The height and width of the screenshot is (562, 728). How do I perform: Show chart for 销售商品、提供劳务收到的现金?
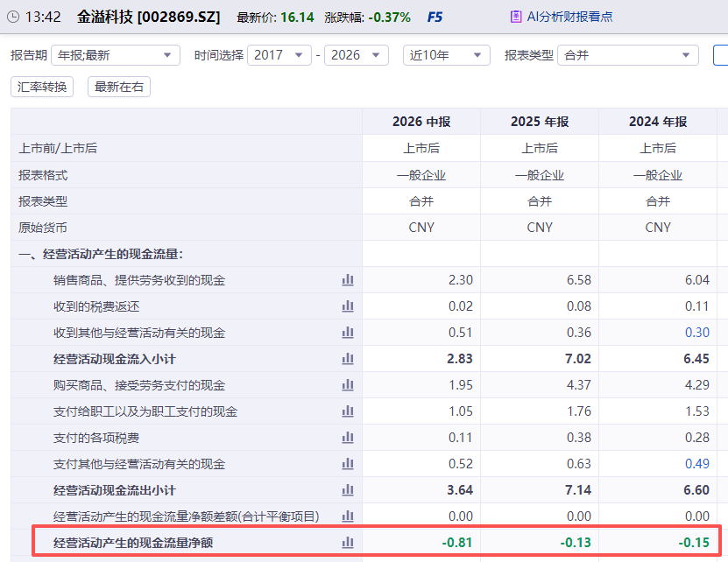pos(348,280)
